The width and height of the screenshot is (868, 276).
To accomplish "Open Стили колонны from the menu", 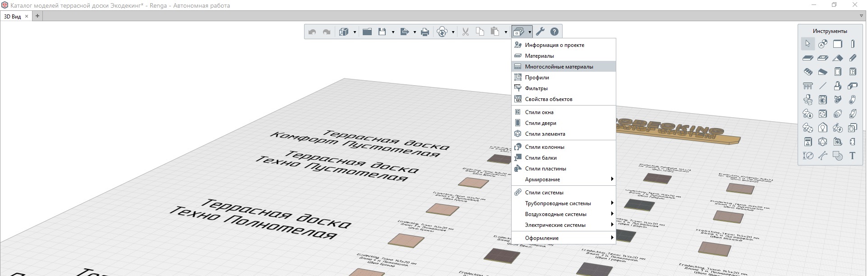I will click(x=564, y=147).
